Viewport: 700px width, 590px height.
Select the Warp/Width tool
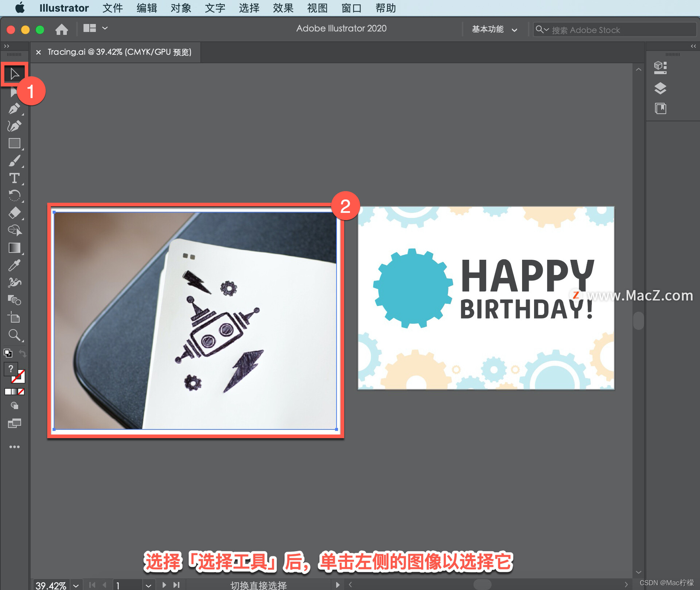(x=14, y=283)
